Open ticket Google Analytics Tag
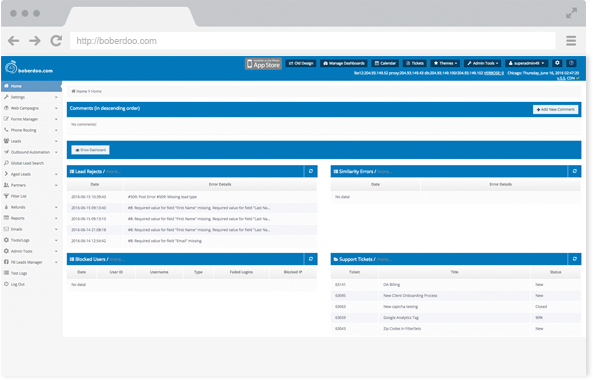 [x=401, y=318]
